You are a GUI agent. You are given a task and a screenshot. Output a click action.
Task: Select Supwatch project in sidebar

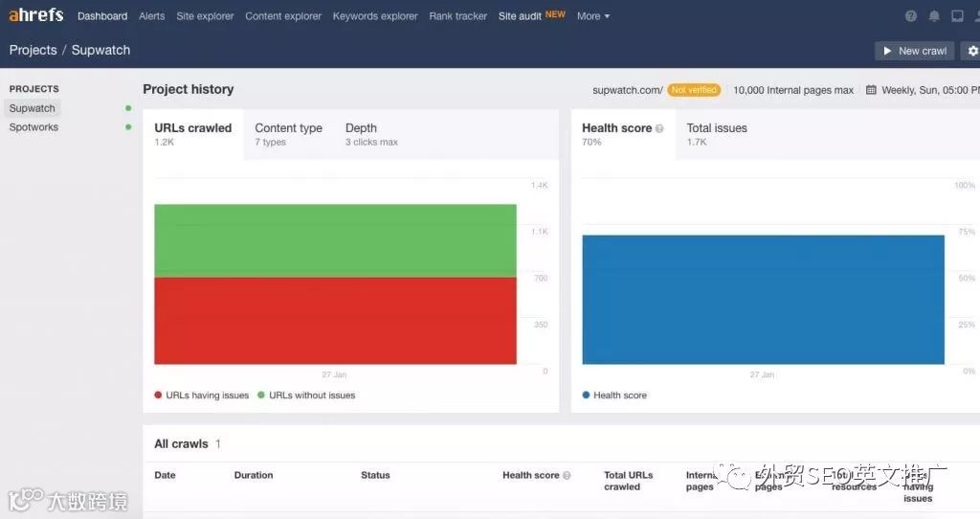click(33, 108)
